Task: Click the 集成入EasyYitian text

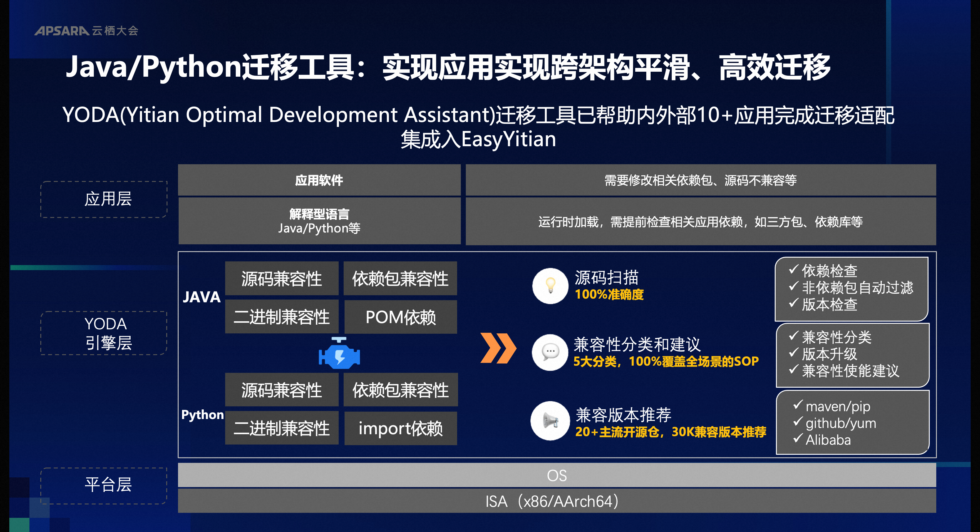Action: (x=478, y=139)
